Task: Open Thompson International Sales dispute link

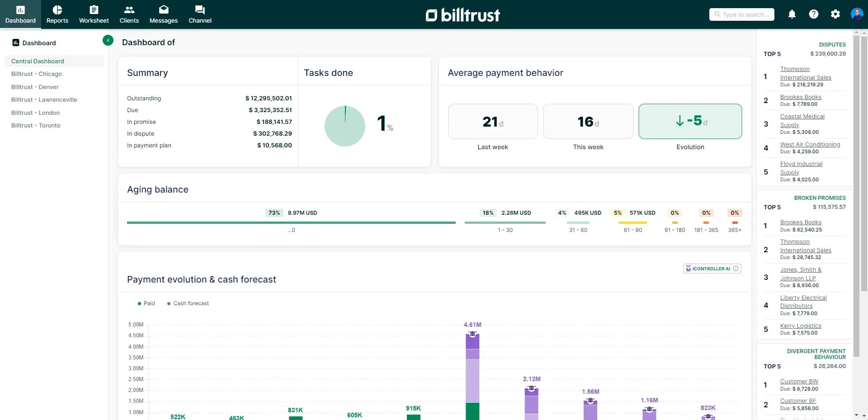Action: point(806,73)
